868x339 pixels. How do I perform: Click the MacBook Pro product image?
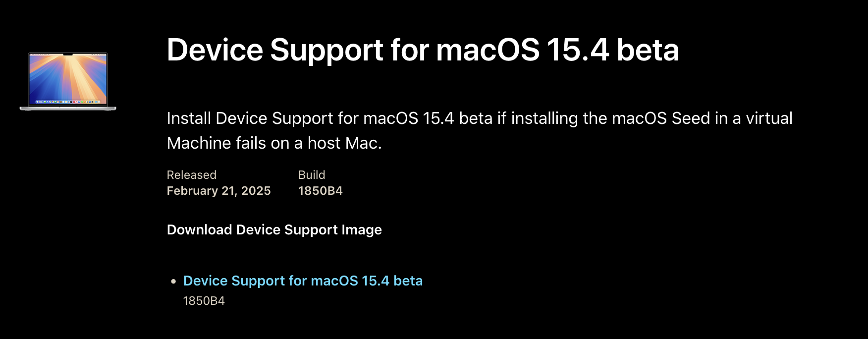coord(68,81)
